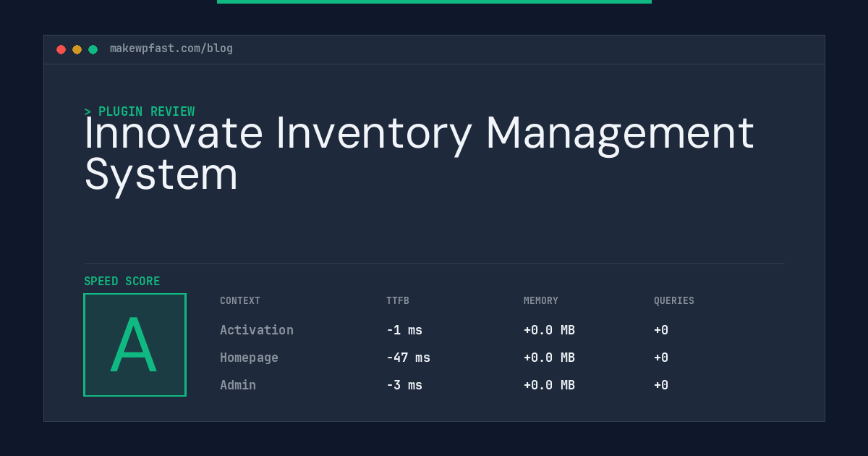868x456 pixels.
Task: Click the green maximize dot
Action: click(93, 49)
